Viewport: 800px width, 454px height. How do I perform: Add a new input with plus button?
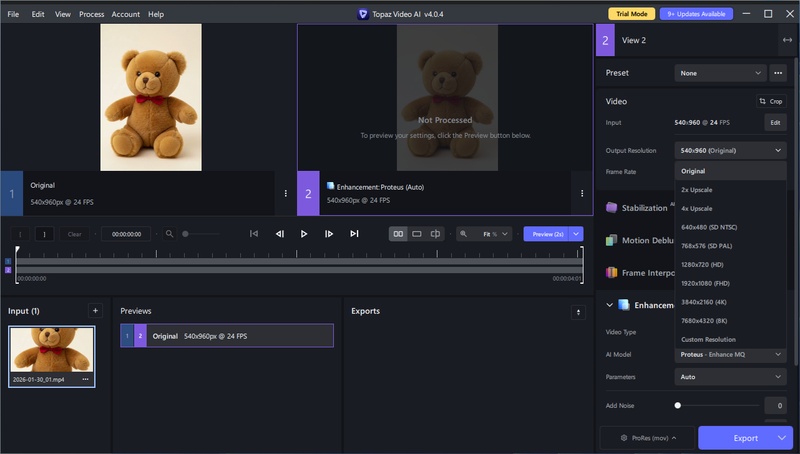(x=95, y=311)
